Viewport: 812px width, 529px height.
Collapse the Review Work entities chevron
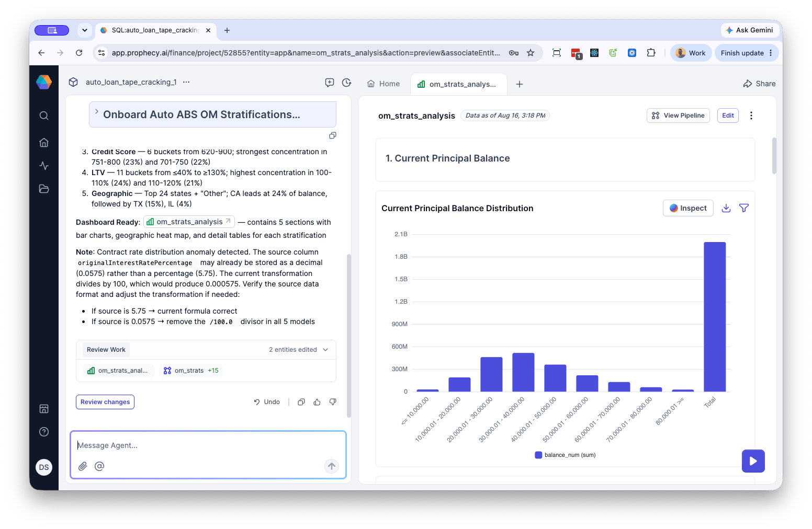point(325,350)
